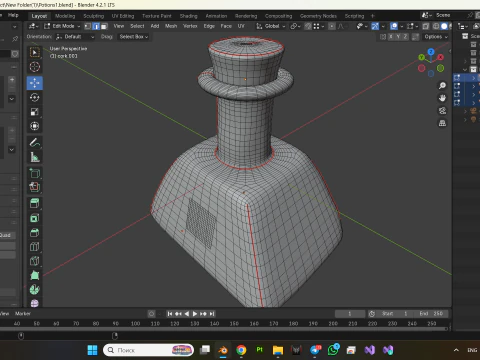Open the Blender app in the taskbar
The image size is (480, 360).
pyautogui.click(x=223, y=350)
